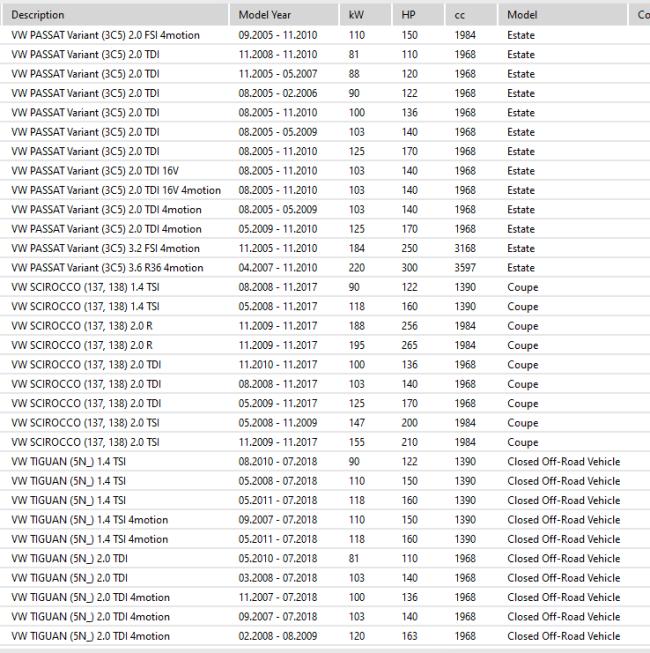Select the PASSAT Variant 2.0 TDI 16V row
The image size is (650, 653).
[325, 171]
